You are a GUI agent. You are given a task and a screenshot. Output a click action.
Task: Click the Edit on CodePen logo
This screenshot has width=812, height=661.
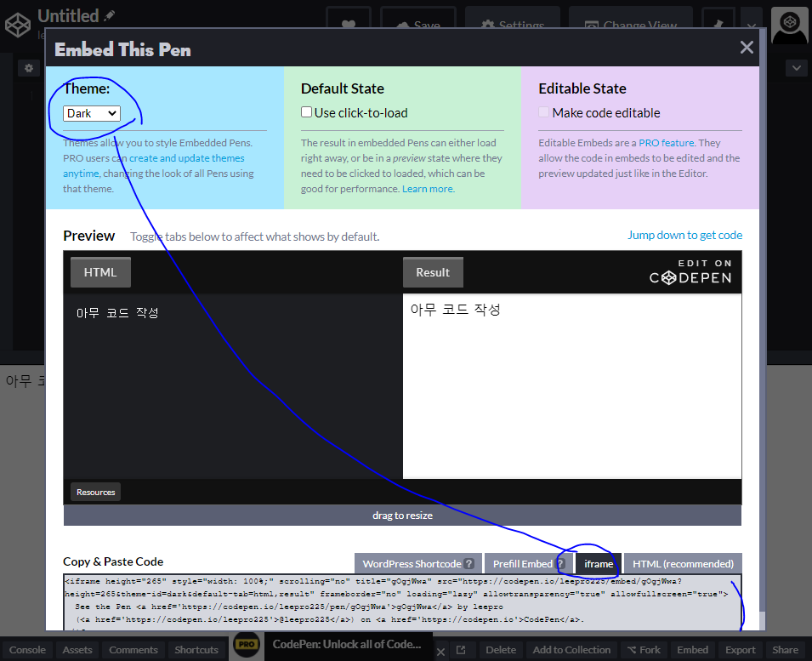690,272
